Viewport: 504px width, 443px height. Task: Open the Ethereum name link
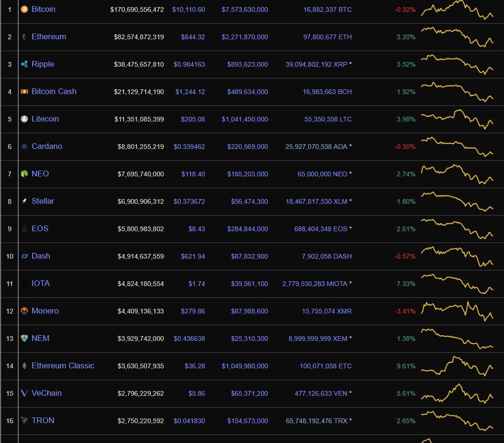click(x=49, y=36)
